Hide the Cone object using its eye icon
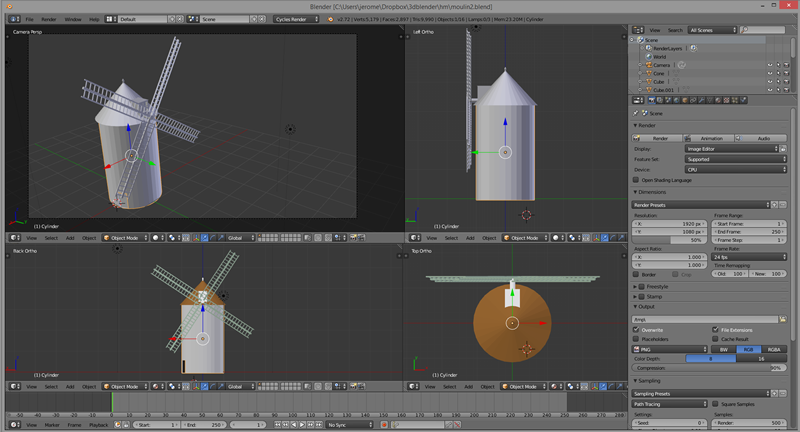This screenshot has width=800, height=432. click(770, 73)
